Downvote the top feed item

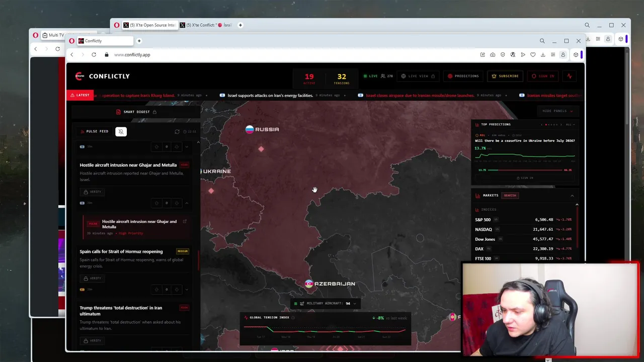click(176, 147)
